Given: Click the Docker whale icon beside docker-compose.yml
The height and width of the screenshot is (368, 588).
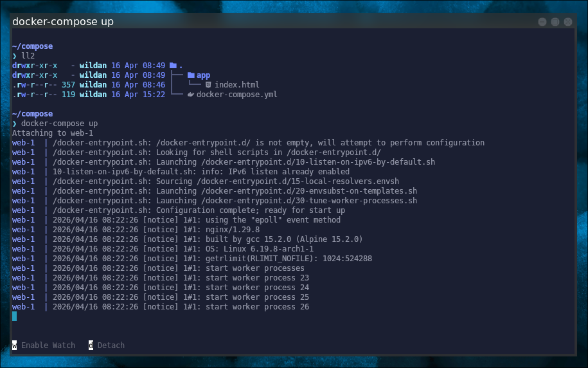Looking at the screenshot, I should (191, 95).
